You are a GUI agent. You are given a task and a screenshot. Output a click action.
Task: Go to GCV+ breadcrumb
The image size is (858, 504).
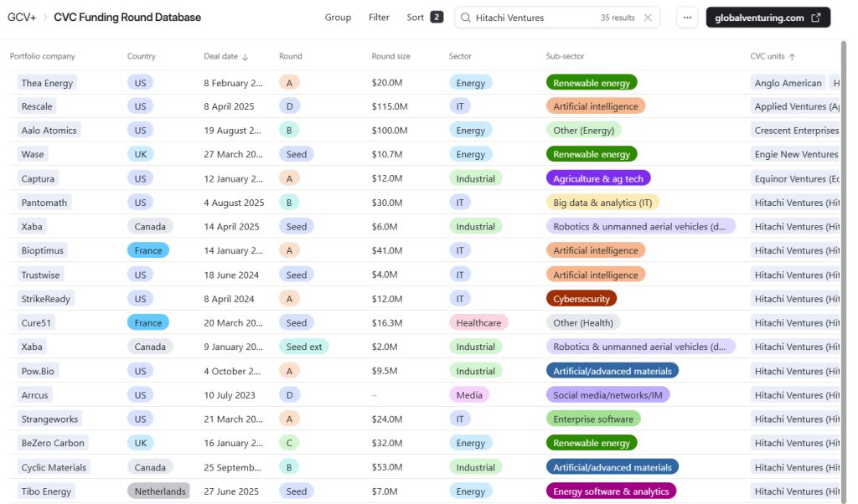tap(21, 18)
